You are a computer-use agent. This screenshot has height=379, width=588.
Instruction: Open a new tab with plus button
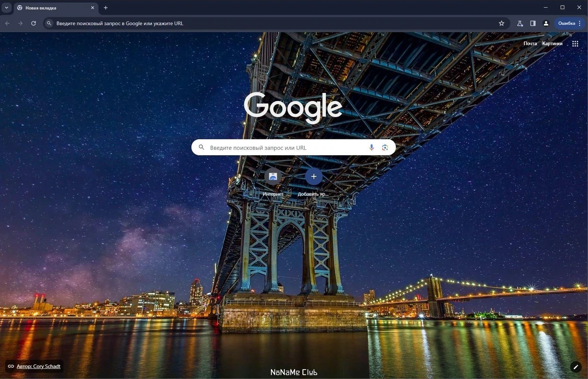105,8
